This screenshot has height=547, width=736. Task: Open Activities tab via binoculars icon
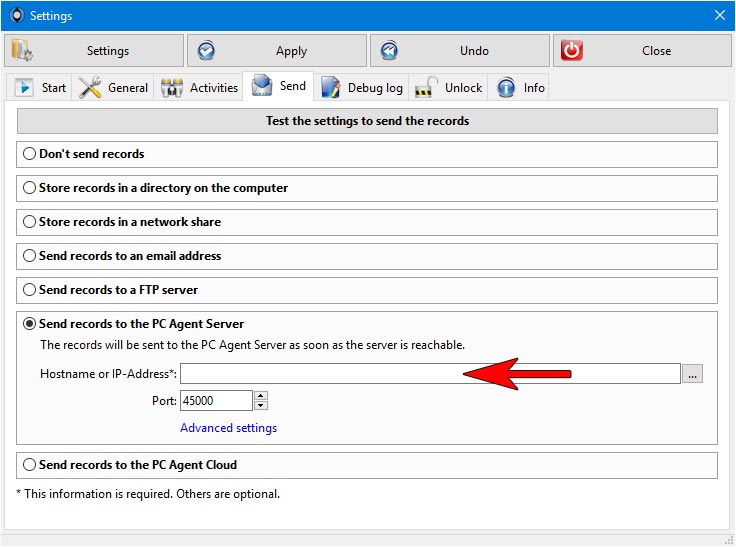click(172, 88)
